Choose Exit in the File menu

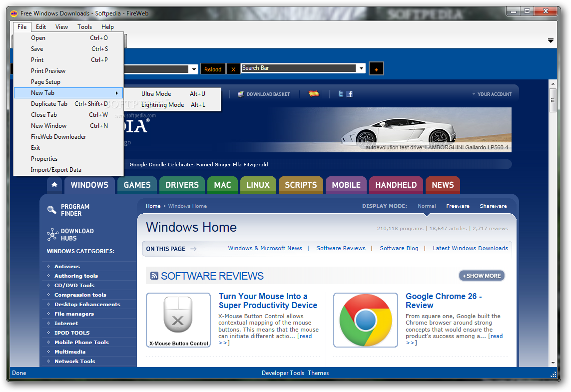pyautogui.click(x=68, y=148)
